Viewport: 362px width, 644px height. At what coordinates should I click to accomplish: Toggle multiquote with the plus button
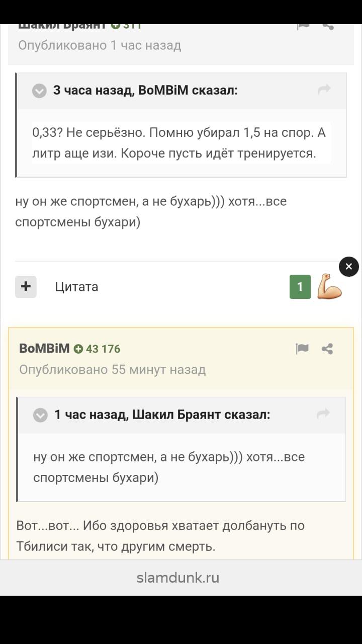click(26, 287)
